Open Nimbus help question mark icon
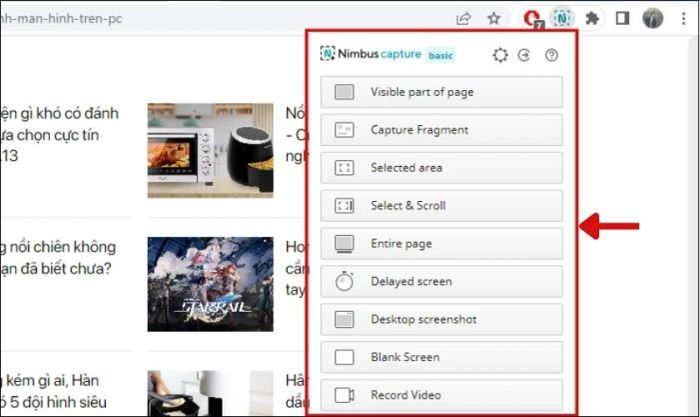700x417 pixels. click(x=551, y=55)
